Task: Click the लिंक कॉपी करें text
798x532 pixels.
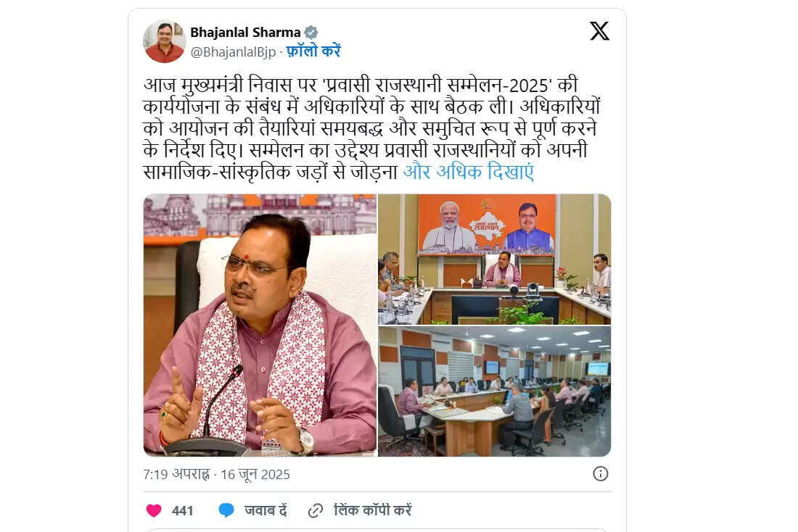Action: pos(373,510)
